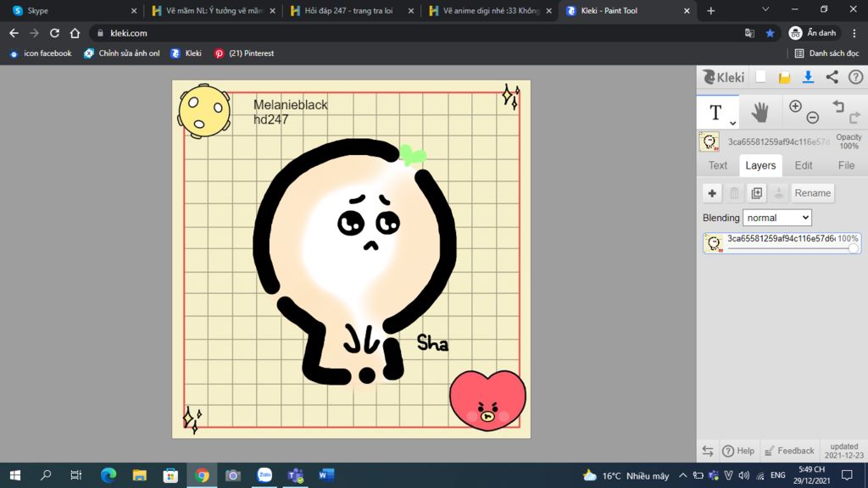Share the drawing using the share icon

click(x=832, y=77)
